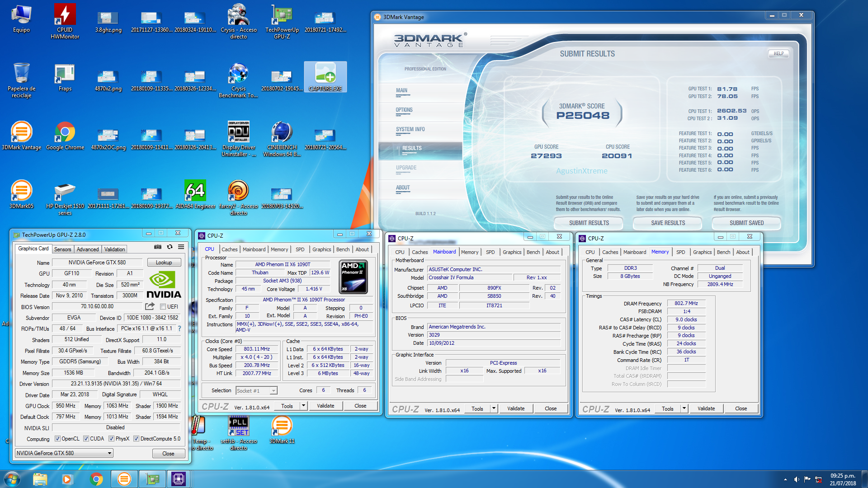Open 3DMark05 desktop shortcut
Viewport: 868px width, 488px height.
(21, 194)
